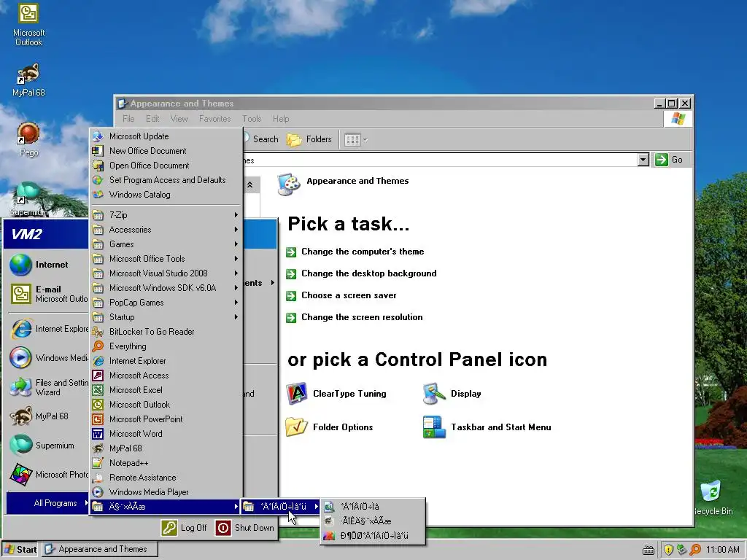The height and width of the screenshot is (560, 747).
Task: Open Microsoft Update in All Programs
Action: pos(166,136)
